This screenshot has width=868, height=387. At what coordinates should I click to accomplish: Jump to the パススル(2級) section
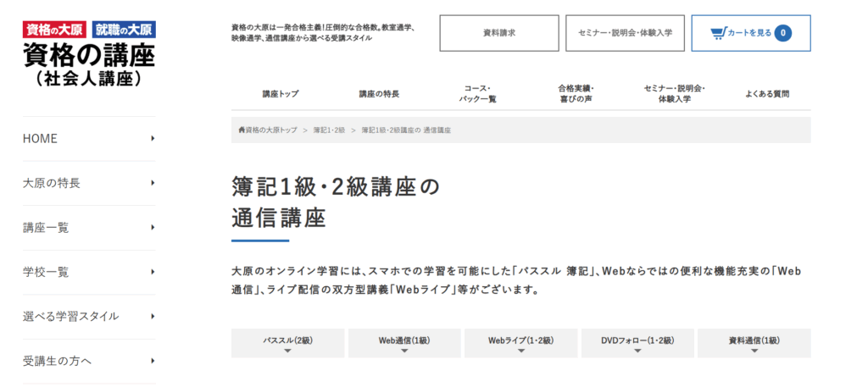coord(288,343)
